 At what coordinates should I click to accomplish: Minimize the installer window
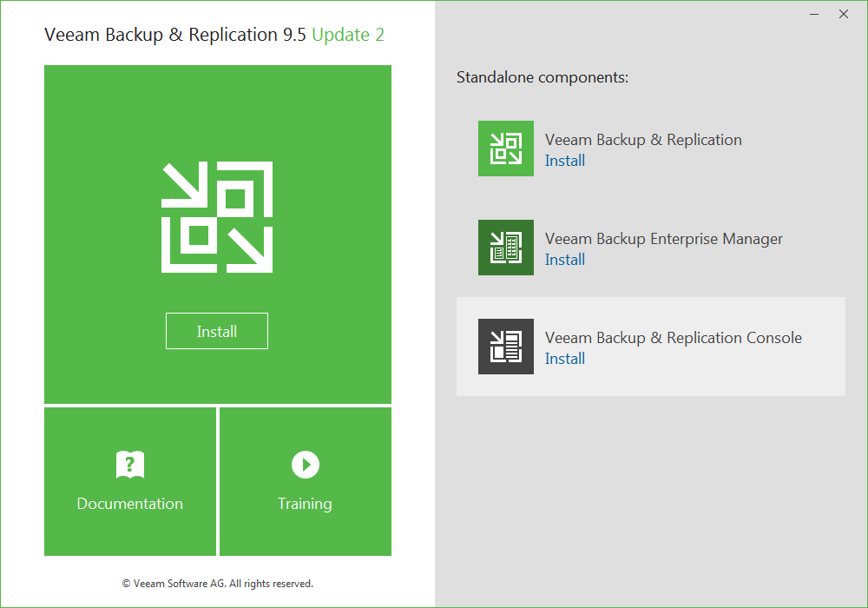click(x=814, y=15)
